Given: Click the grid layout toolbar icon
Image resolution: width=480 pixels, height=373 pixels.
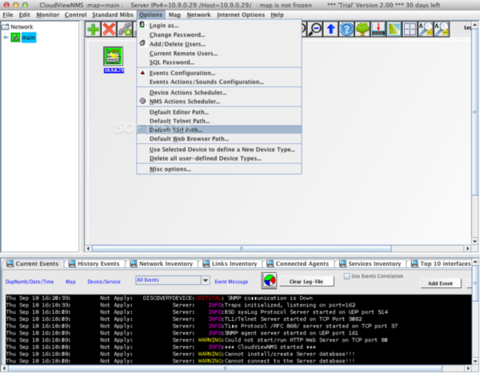Looking at the screenshot, I should click(x=410, y=29).
